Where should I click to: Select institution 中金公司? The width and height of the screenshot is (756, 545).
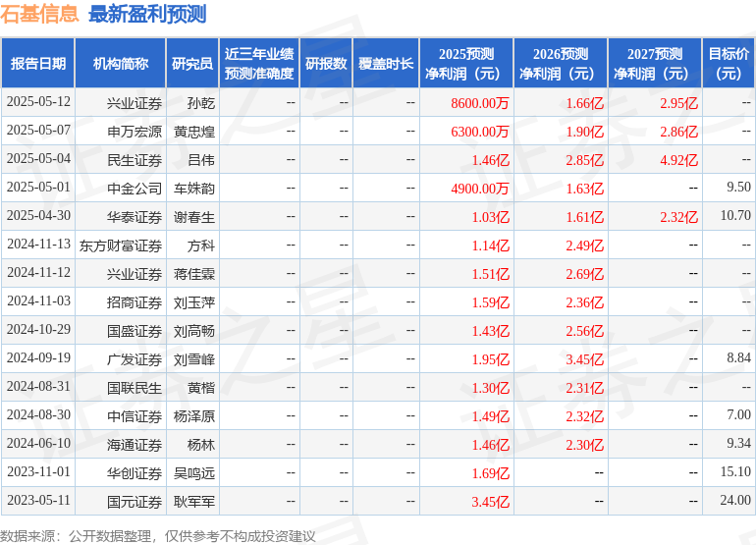coord(135,189)
